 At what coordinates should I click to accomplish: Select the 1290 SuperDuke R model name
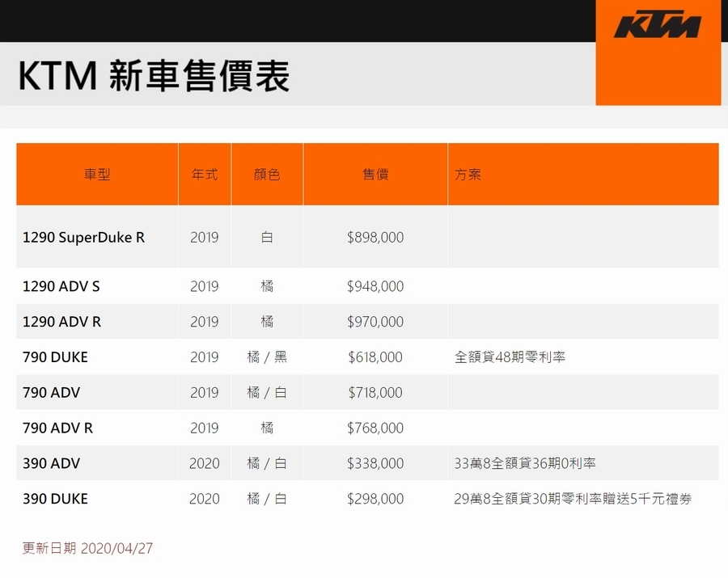point(83,238)
